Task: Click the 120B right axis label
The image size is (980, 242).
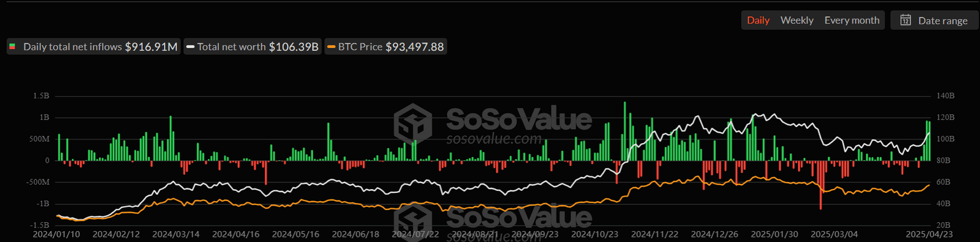Action: pos(946,117)
